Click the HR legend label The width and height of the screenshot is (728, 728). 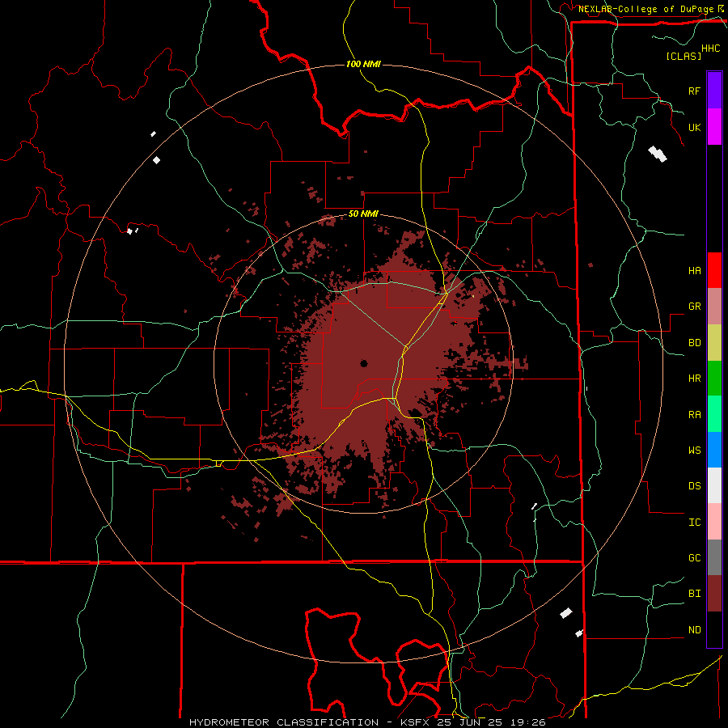[694, 379]
